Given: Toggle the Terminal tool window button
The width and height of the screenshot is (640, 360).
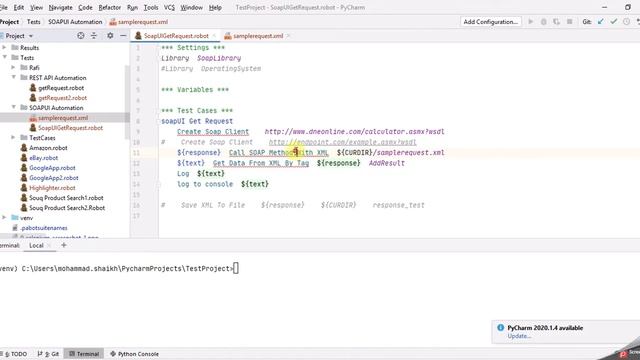Looking at the screenshot, I should pos(84,354).
